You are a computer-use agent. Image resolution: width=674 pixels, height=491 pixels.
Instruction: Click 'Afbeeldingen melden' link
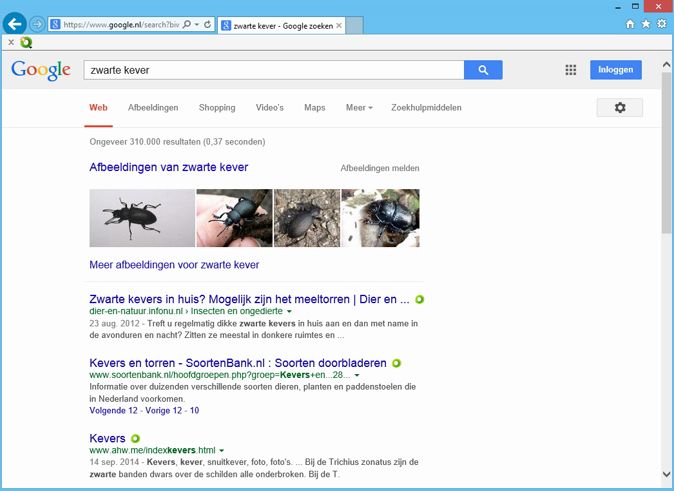point(380,168)
